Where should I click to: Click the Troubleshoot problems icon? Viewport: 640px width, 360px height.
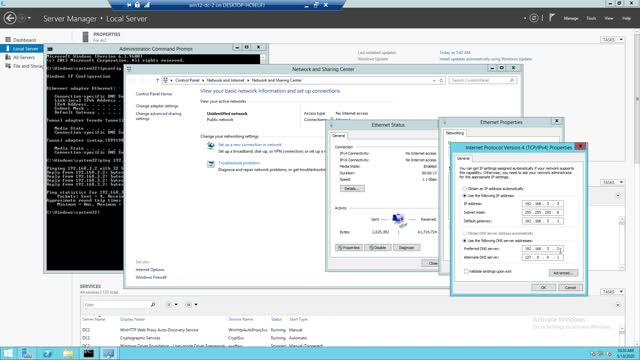coord(211,164)
